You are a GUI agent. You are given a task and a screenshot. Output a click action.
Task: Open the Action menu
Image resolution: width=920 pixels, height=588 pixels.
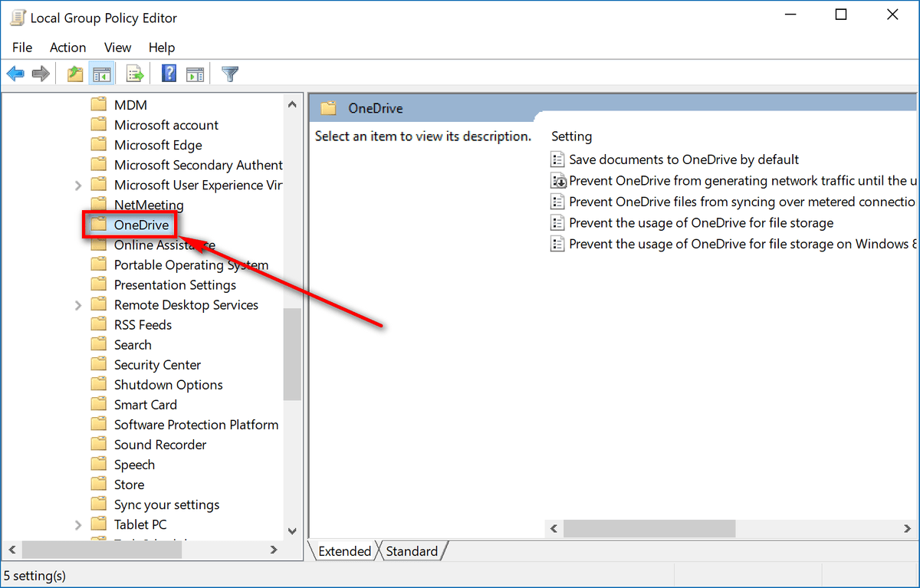click(67, 48)
